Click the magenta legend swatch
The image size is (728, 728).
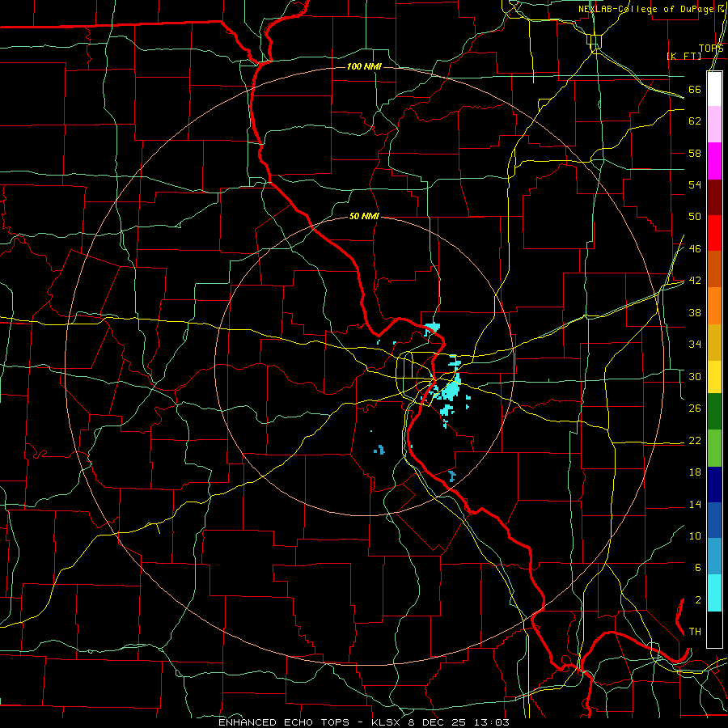click(x=714, y=161)
